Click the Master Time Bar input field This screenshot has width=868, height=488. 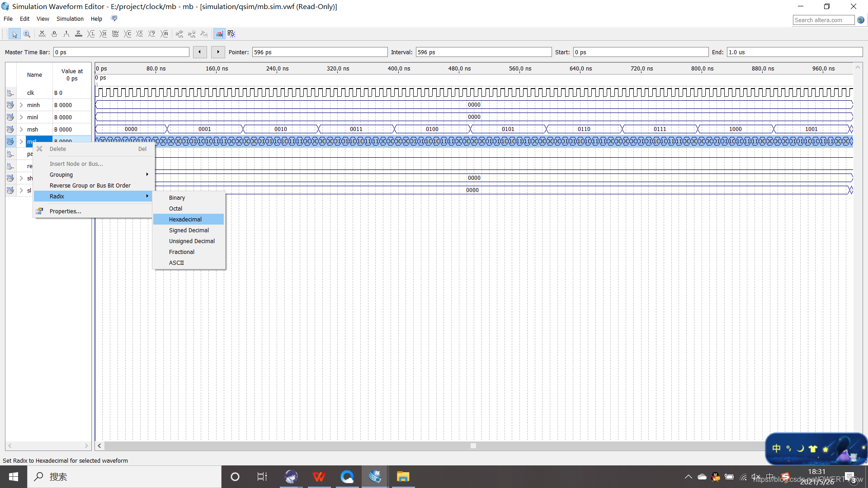[x=121, y=52]
